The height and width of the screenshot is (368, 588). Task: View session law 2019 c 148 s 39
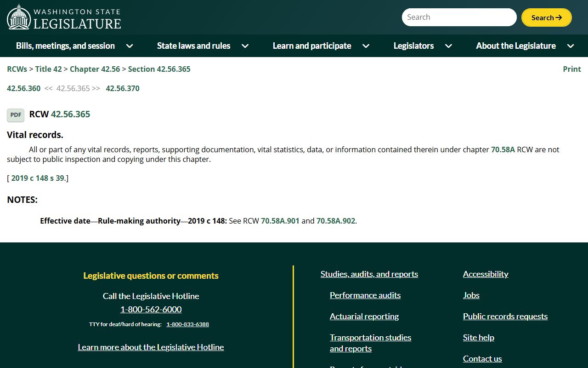click(38, 178)
